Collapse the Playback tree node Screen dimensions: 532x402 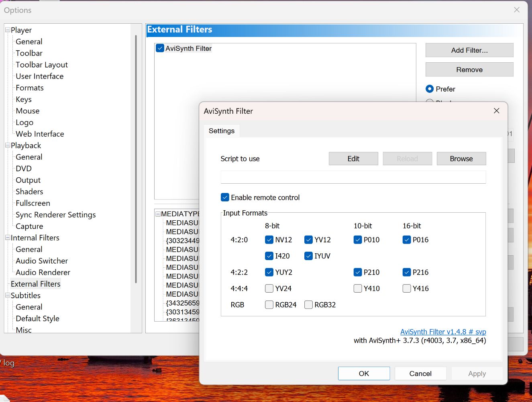pos(8,145)
